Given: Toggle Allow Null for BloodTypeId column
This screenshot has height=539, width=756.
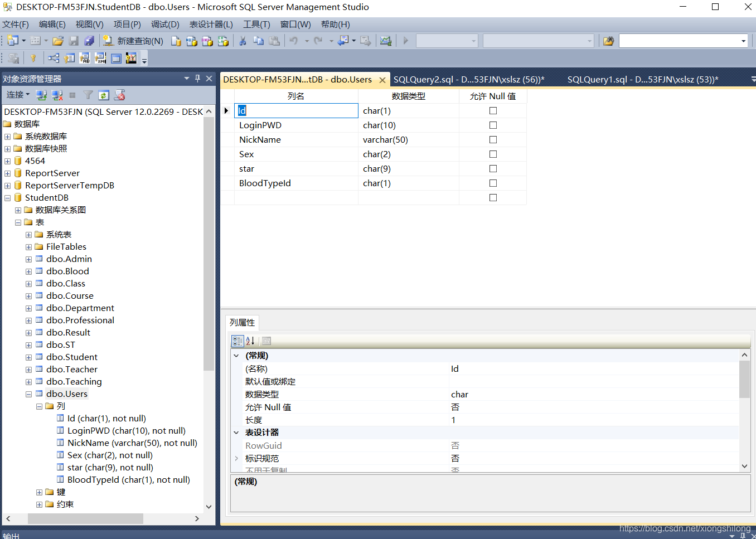Looking at the screenshot, I should click(493, 183).
